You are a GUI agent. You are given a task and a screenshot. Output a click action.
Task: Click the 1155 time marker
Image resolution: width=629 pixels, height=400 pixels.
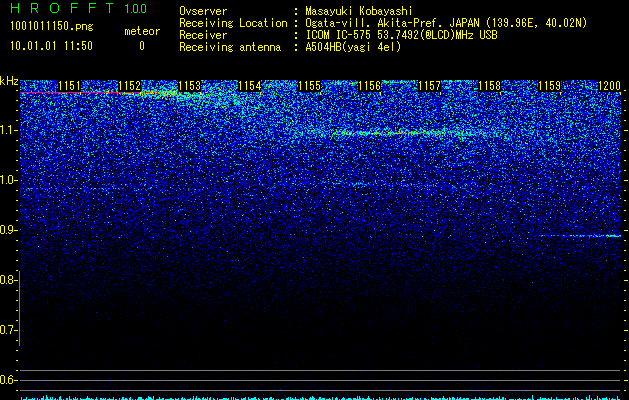tap(309, 86)
